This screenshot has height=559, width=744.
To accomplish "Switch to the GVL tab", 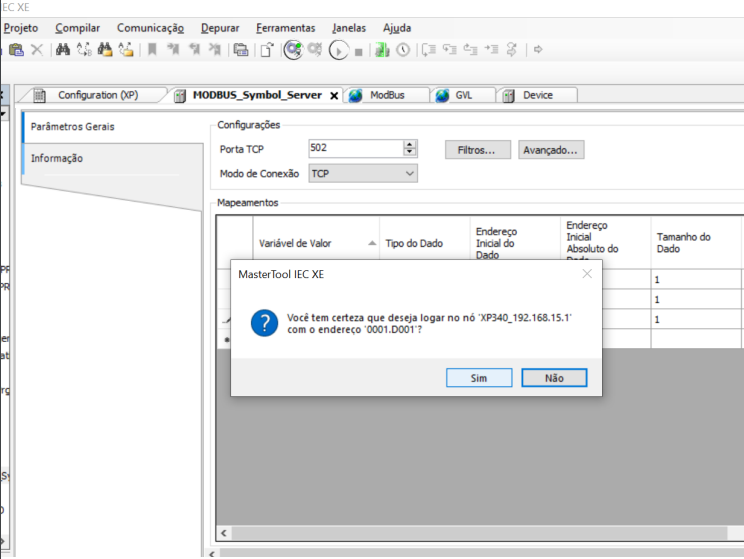I will tap(463, 95).
